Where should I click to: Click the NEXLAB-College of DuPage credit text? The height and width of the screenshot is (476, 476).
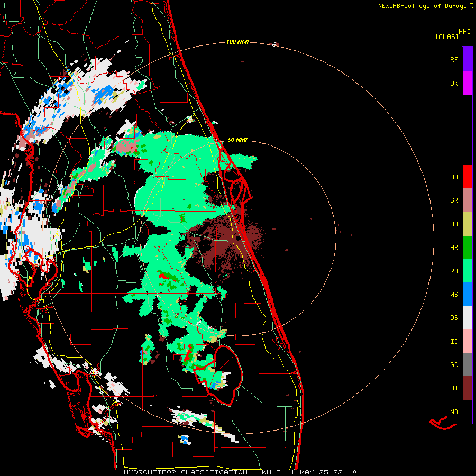[422, 6]
